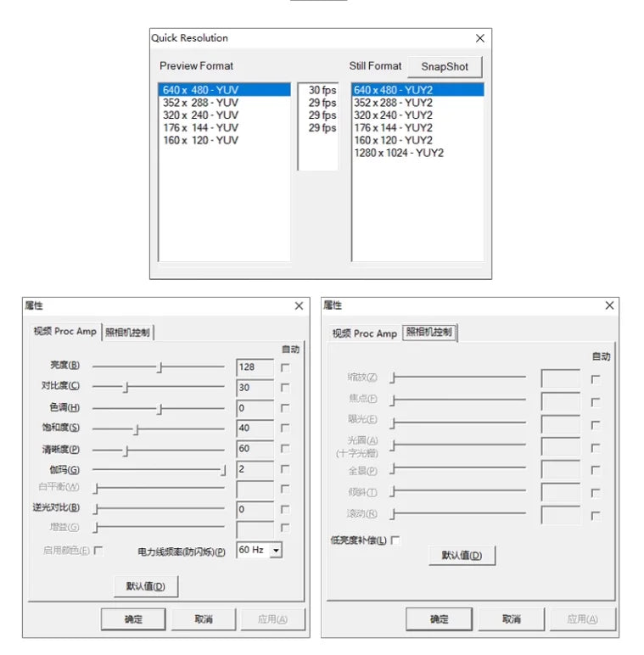
Task: Close the left 属性 dialog
Action: click(x=299, y=306)
